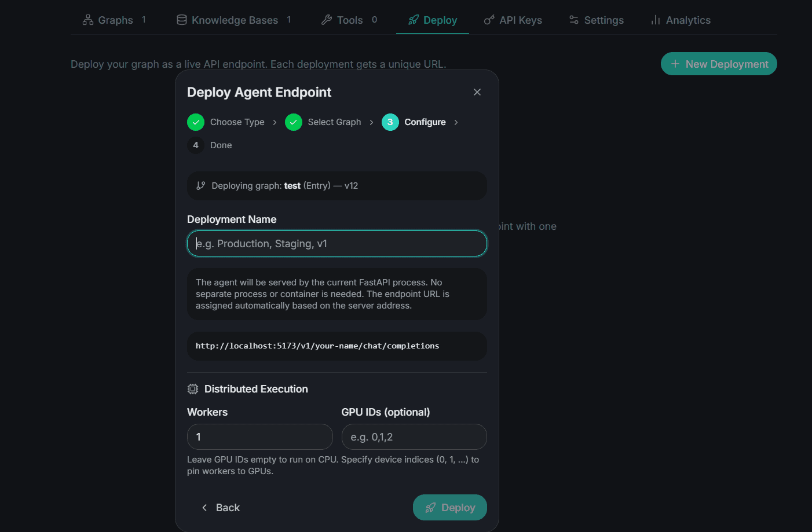Click the chevron after Select Graph step
The image size is (812, 532).
[x=371, y=122]
